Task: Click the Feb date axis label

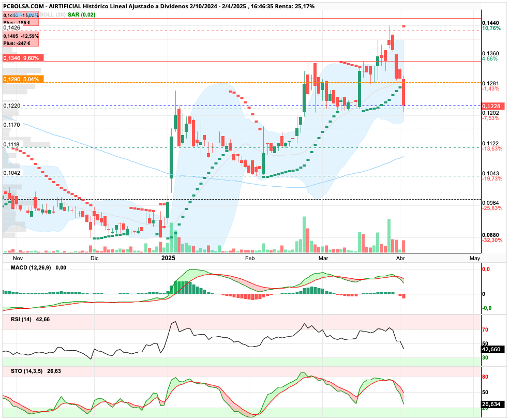Action: tap(250, 258)
